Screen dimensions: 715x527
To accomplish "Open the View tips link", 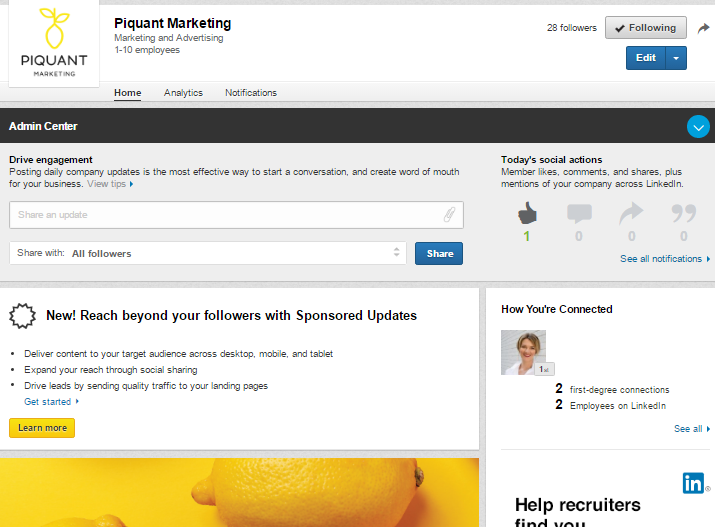I will [110, 184].
